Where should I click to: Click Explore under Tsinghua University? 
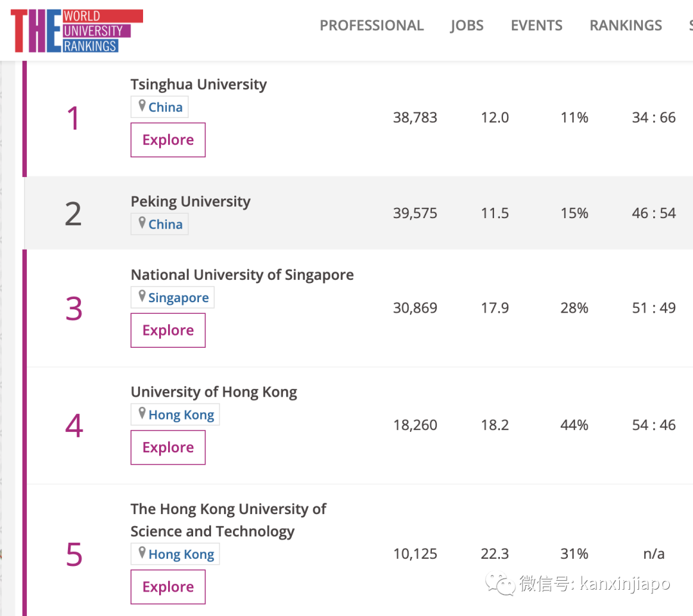167,139
